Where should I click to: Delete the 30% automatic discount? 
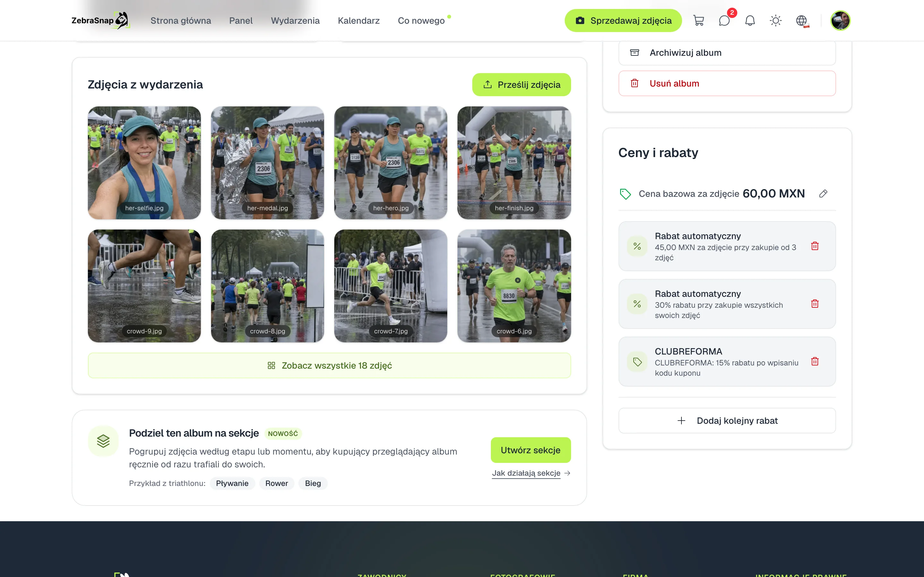[815, 304]
